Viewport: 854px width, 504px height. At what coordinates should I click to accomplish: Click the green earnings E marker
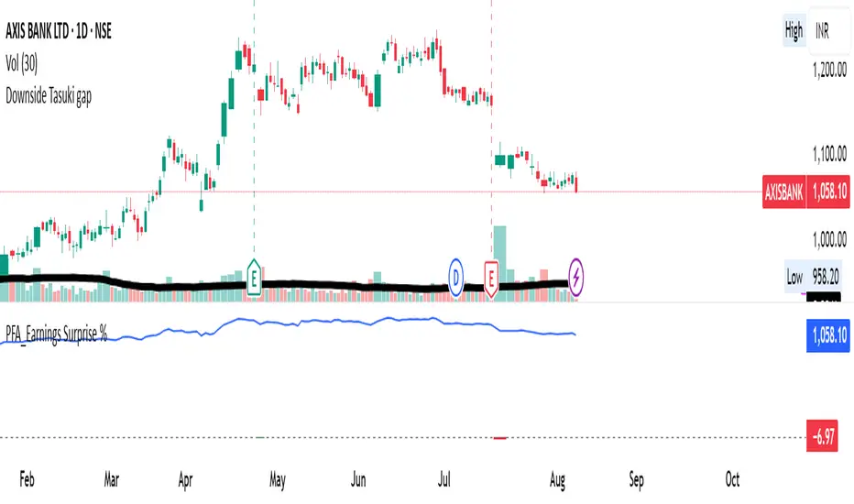[254, 278]
